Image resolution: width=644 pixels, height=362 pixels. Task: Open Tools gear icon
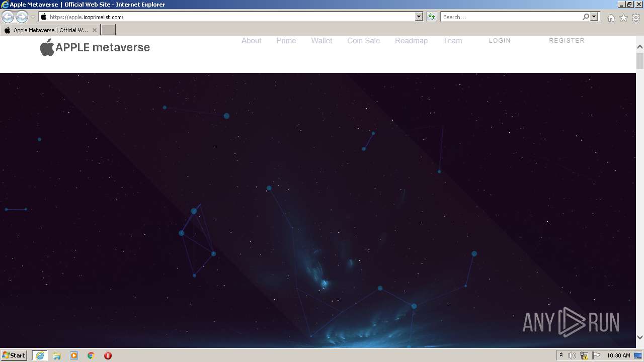click(x=636, y=18)
